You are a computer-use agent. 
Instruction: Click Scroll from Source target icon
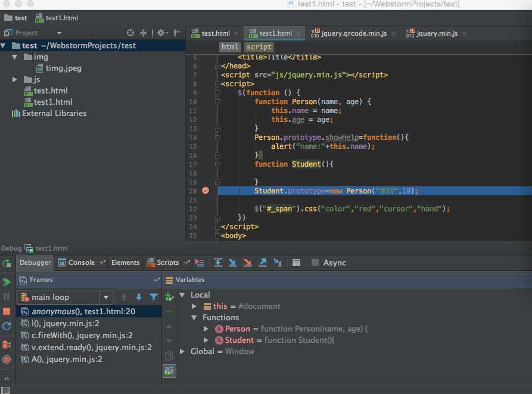tap(130, 33)
